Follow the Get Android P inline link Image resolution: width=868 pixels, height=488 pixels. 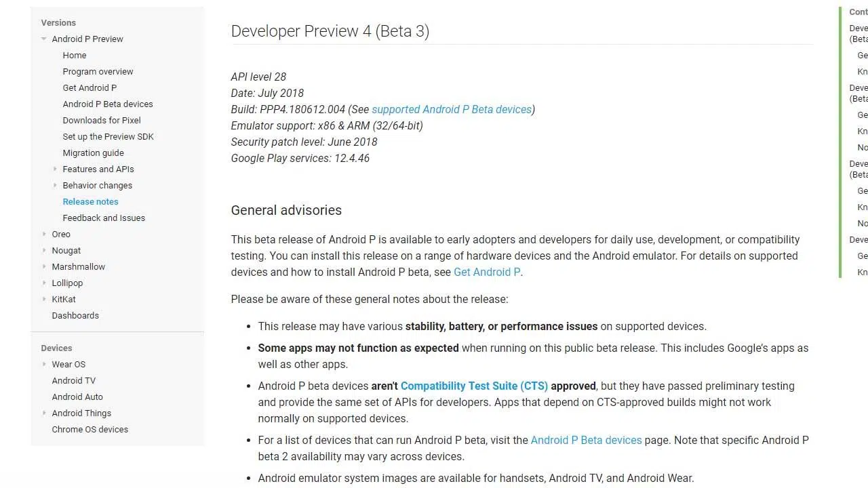[x=487, y=272]
